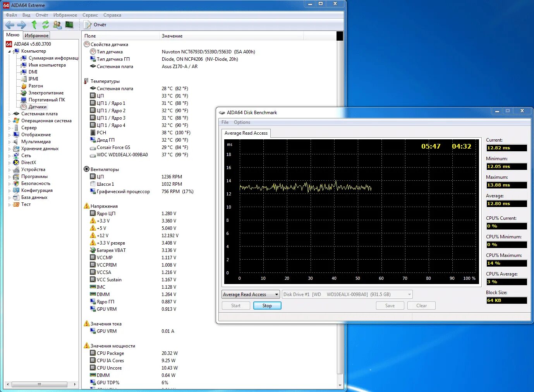Click the Тест icon in tree

(16, 204)
